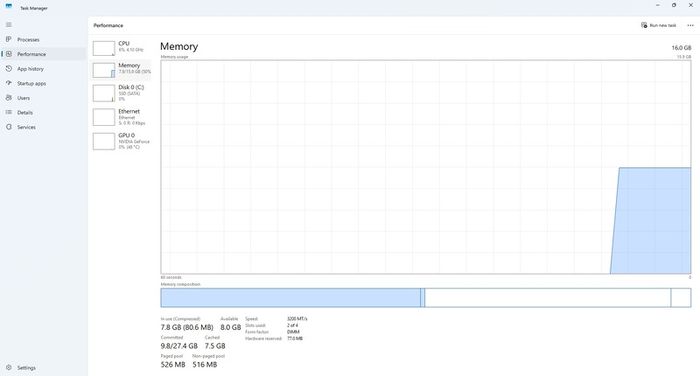Click the free portion of memory composition bar
Image resolution: width=700 pixels, height=376 pixels.
click(681, 297)
